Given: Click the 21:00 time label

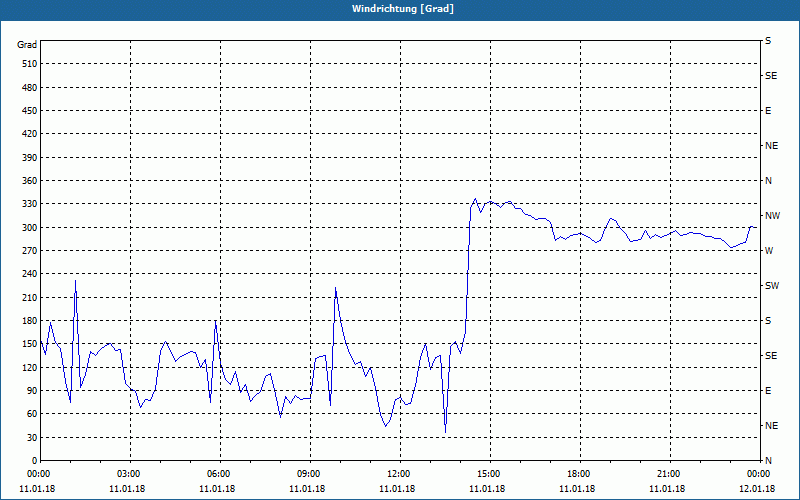Looking at the screenshot, I should coord(670,474).
